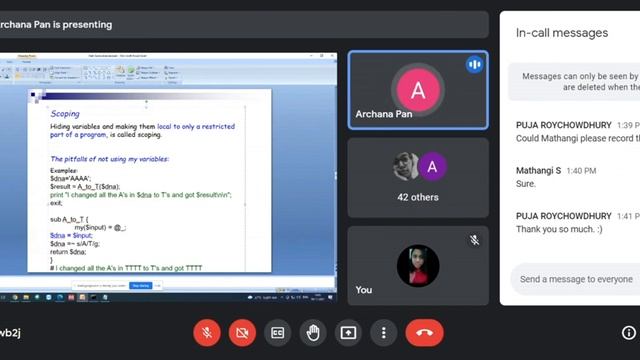Click the purple A avatar in the others tile

tap(432, 166)
